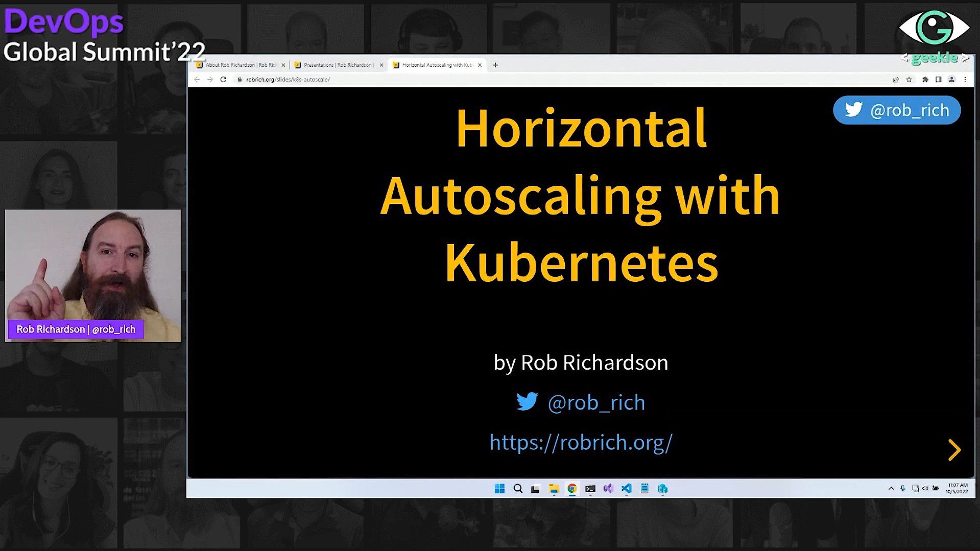Open Windows taskbar Search
This screenshot has width=980, height=551.
518,489
